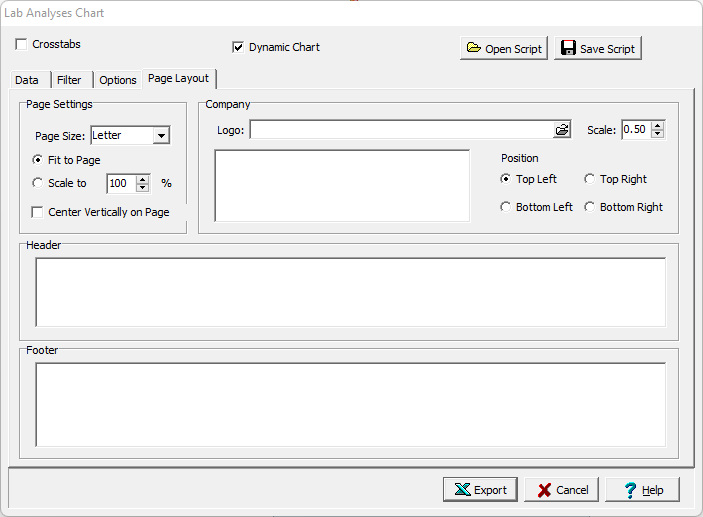Enable the Crosstabs checkbox
703x517 pixels.
(21, 45)
